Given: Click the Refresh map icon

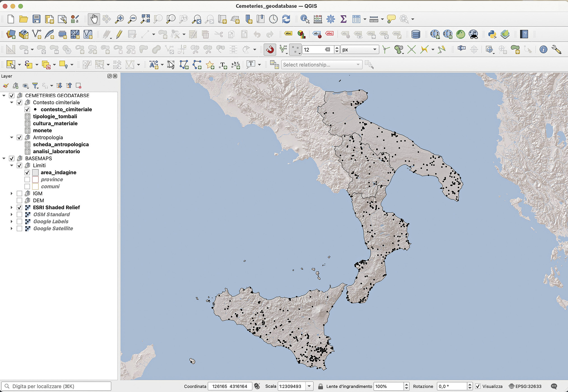Looking at the screenshot, I should click(x=286, y=19).
